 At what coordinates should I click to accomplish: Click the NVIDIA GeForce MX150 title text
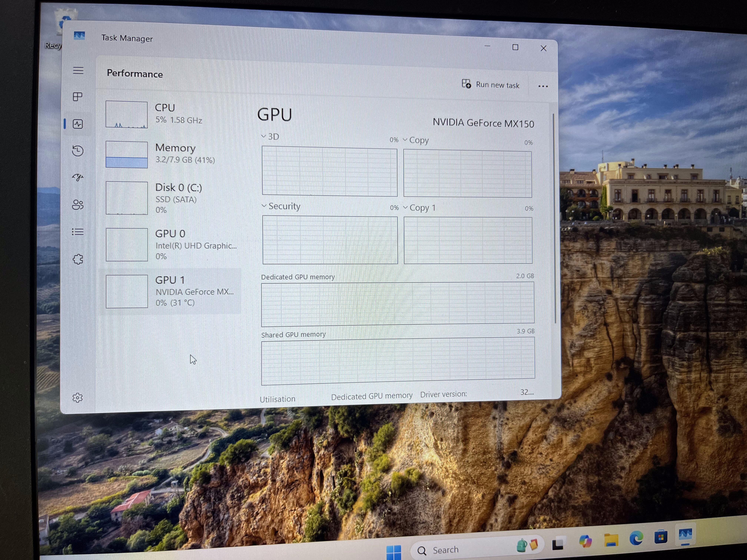[x=483, y=123]
